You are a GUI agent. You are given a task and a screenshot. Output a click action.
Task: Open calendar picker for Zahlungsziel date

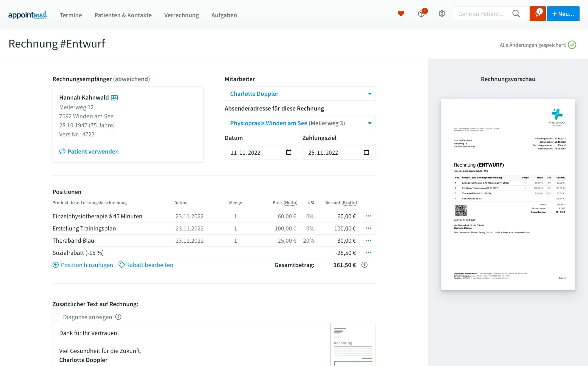point(366,152)
